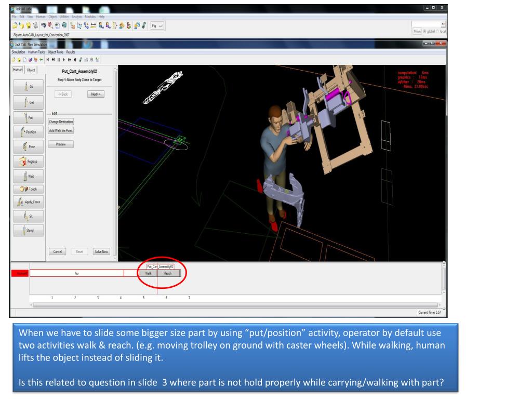Image resolution: width=532 pixels, height=399 pixels.
Task: Click the red question-mark magnifier toolbar icon
Action: [x=50, y=25]
